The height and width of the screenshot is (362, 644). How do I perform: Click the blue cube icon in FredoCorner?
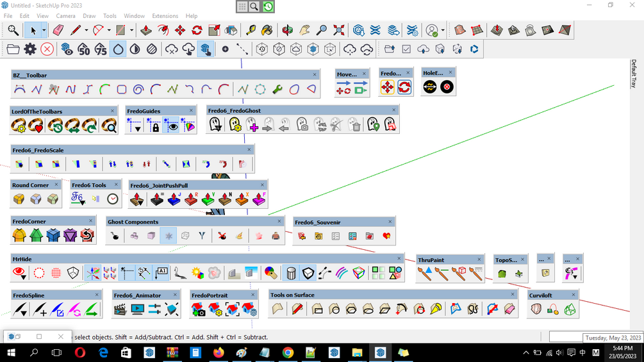point(53,236)
